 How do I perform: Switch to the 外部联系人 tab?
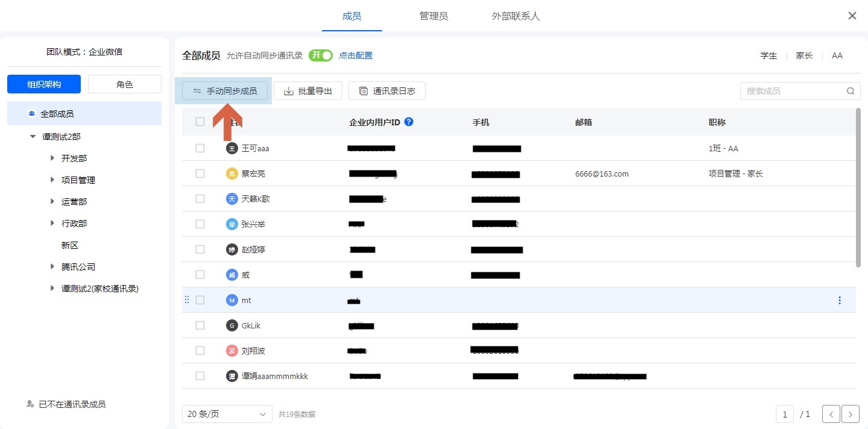(x=515, y=16)
